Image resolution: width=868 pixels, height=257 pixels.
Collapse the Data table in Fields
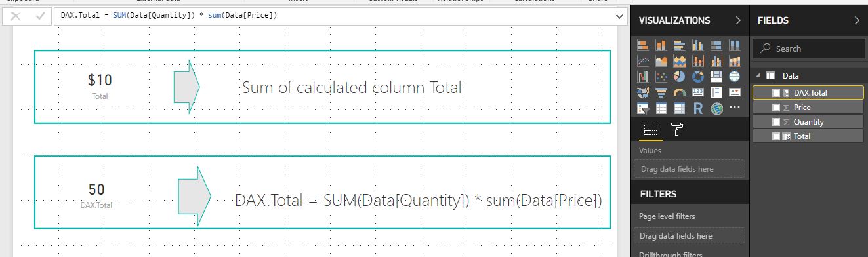[758, 75]
